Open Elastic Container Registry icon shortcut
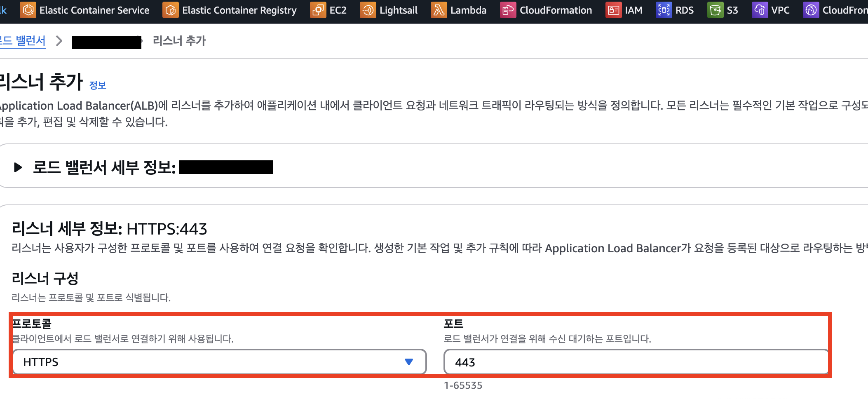868x399 pixels. point(171,10)
